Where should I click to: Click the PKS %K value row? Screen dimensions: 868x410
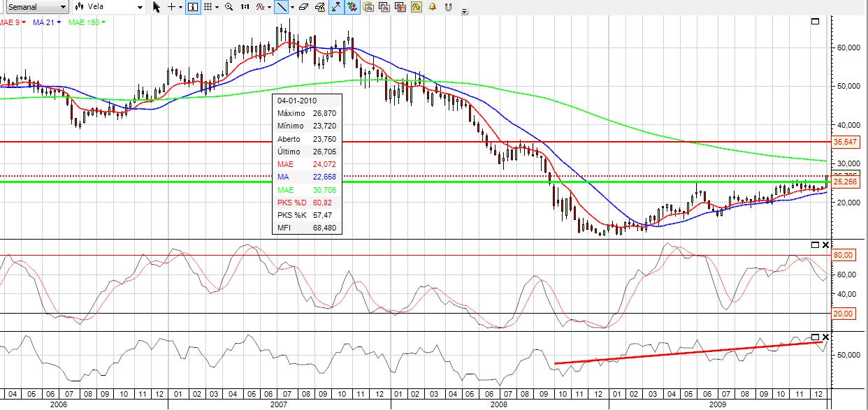tap(308, 215)
